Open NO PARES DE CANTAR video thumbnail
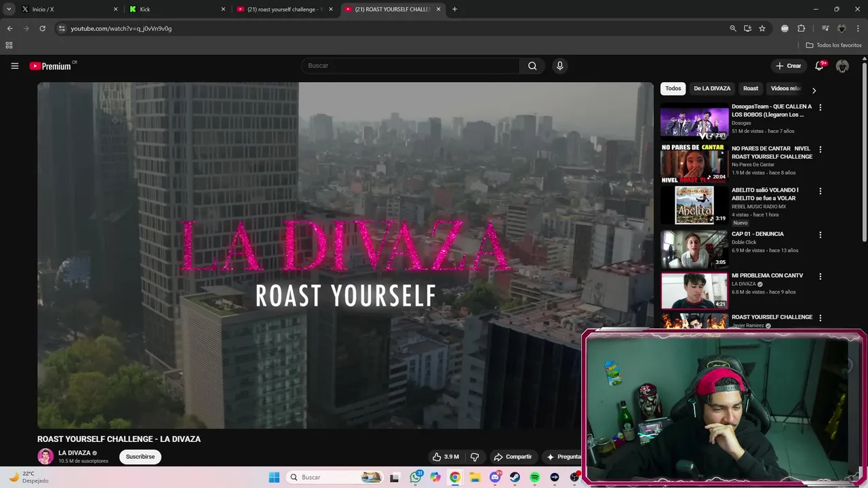This screenshot has height=488, width=868. (x=694, y=163)
